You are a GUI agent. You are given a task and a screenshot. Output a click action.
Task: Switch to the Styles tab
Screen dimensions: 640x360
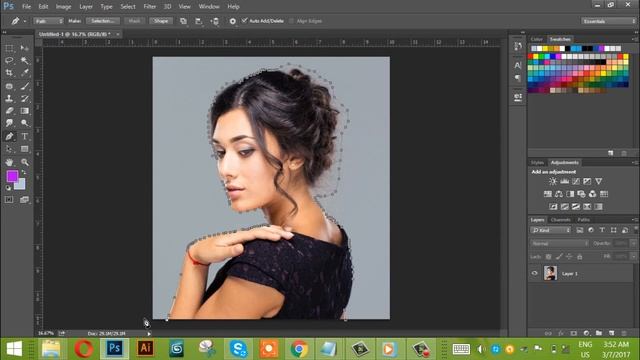click(538, 162)
